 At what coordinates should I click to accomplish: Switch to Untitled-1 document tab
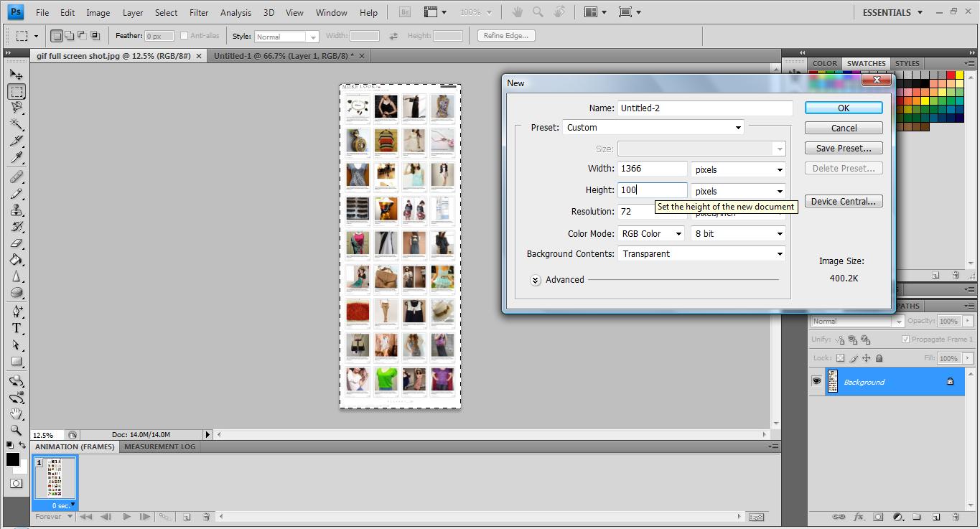283,55
